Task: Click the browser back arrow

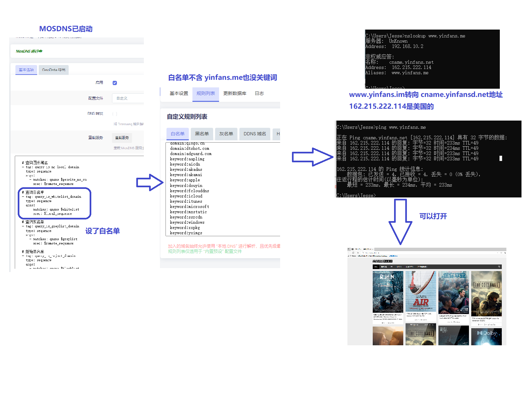Action: [x=348, y=253]
